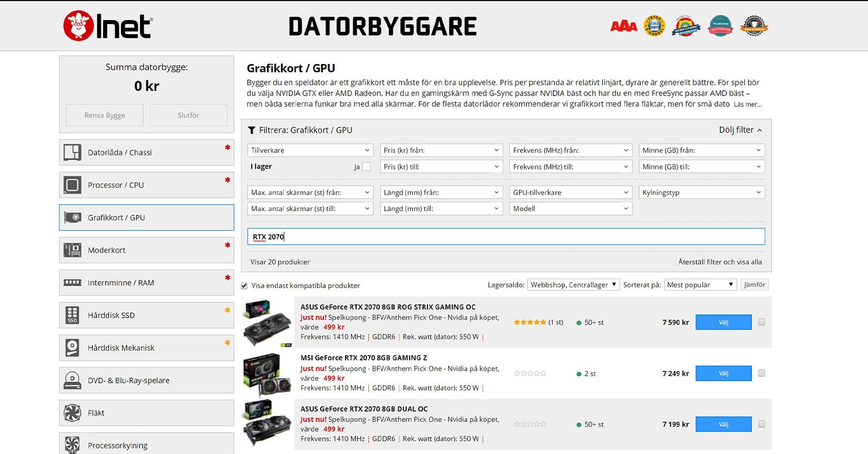Click the Processor / CPU chip icon

(72, 185)
